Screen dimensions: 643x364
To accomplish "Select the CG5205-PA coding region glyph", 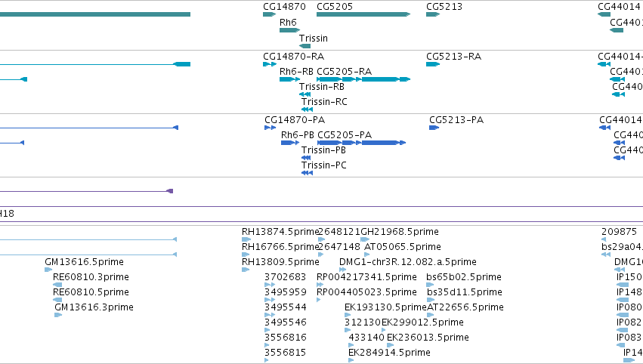I will pyautogui.click(x=361, y=143).
